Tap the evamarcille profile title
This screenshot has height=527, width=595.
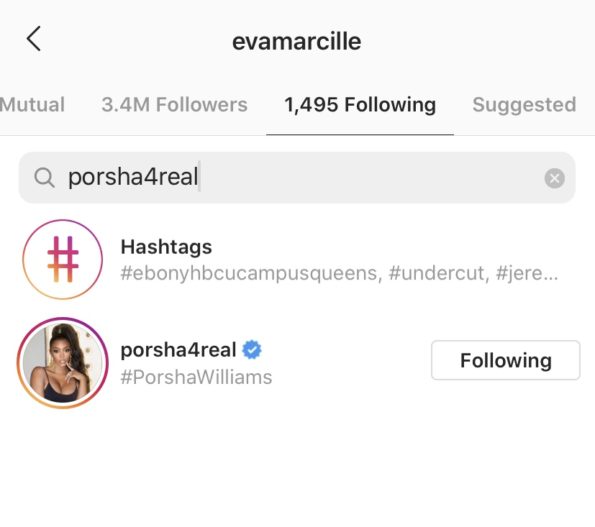tap(297, 41)
